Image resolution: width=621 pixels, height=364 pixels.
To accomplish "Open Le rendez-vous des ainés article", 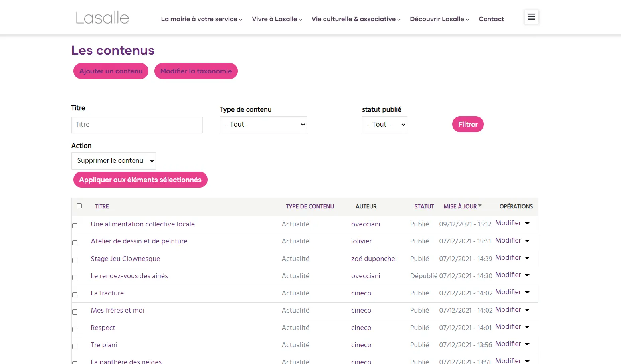I will click(x=129, y=276).
